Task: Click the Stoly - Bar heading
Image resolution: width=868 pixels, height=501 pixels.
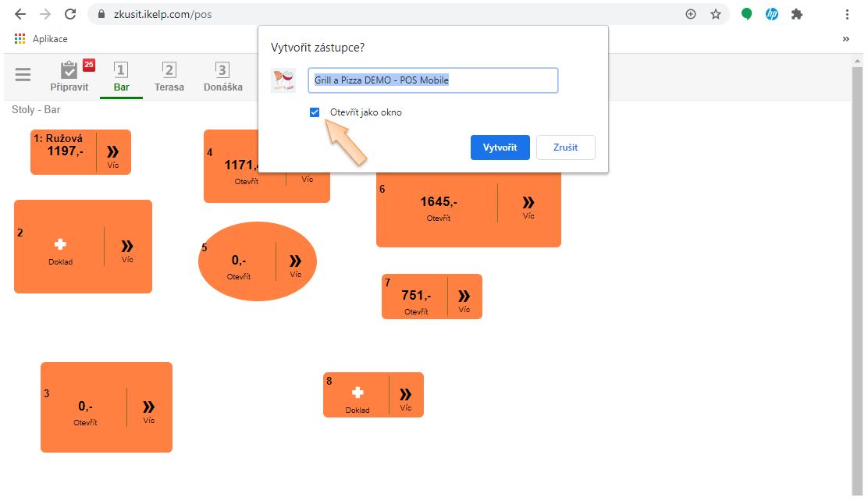Action: 36,109
